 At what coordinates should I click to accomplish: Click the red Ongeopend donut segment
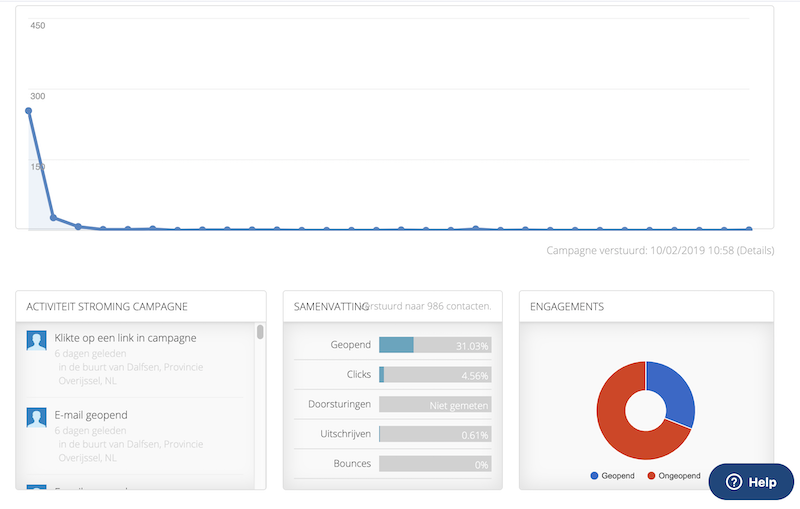(x=619, y=410)
